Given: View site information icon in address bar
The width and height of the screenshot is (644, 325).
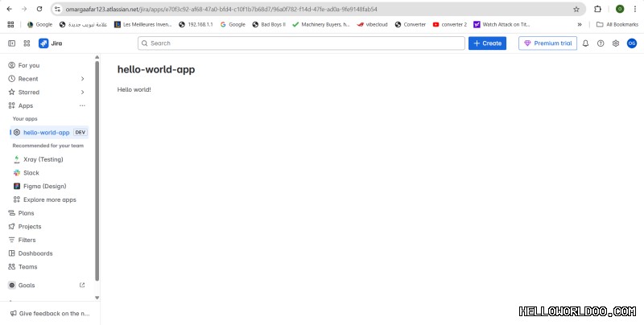Looking at the screenshot, I should [x=58, y=9].
